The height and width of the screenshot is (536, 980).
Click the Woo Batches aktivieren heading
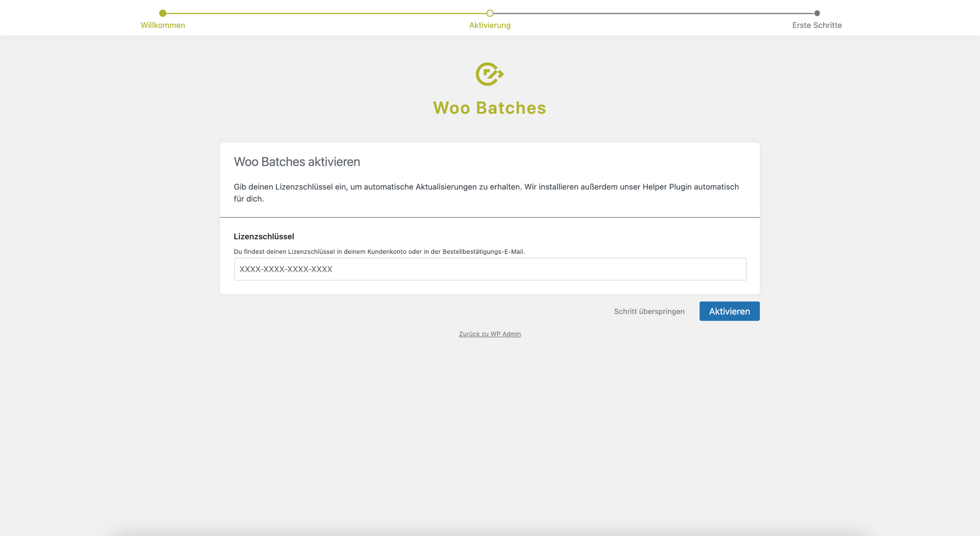coord(297,162)
